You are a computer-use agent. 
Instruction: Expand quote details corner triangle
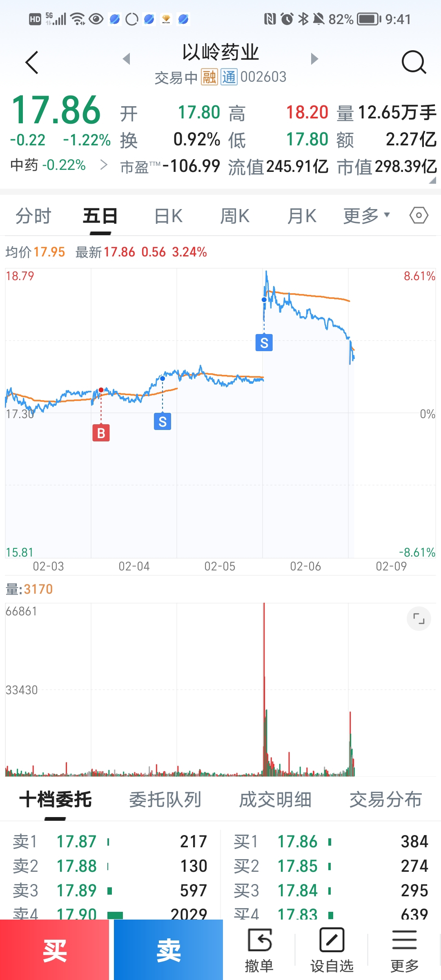432,180
